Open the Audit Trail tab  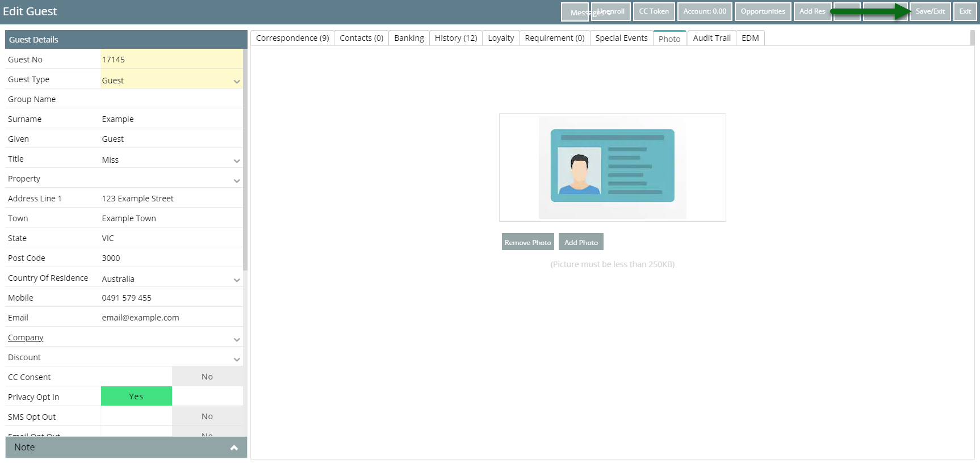tap(711, 38)
